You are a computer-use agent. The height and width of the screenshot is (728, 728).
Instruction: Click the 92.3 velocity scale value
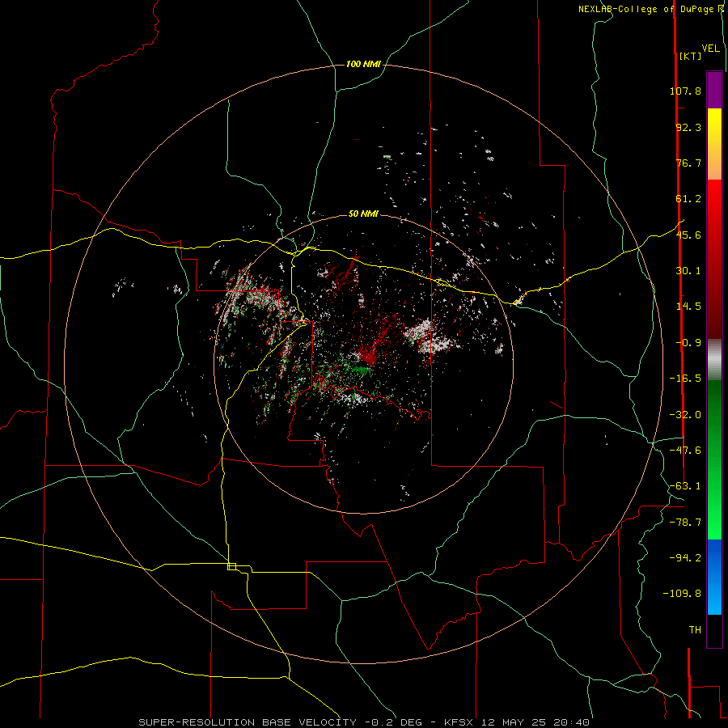688,127
